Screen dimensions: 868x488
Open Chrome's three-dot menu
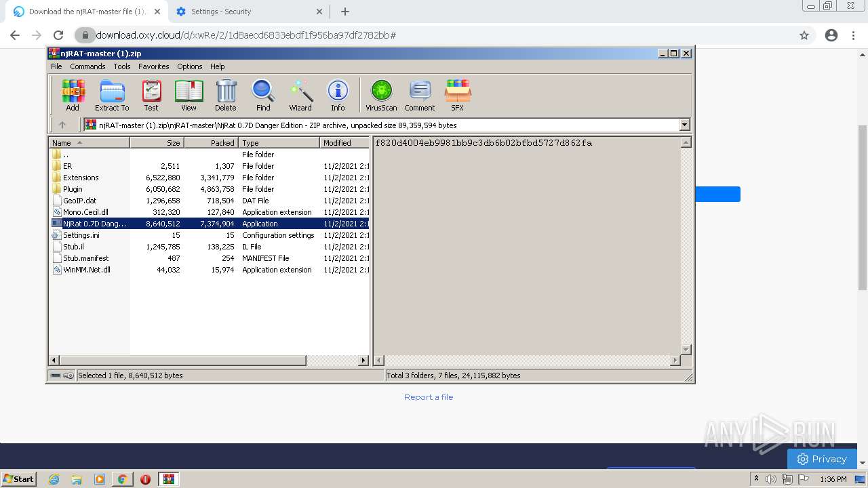click(853, 35)
